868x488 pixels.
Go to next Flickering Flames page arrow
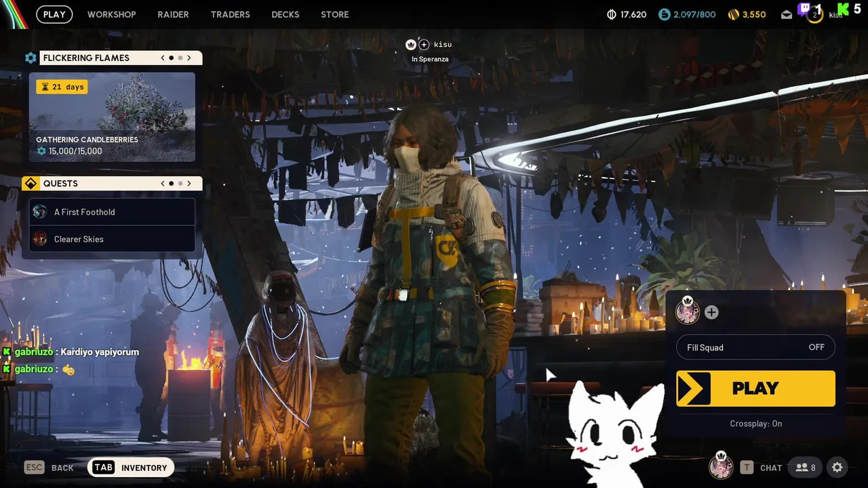pyautogui.click(x=189, y=58)
